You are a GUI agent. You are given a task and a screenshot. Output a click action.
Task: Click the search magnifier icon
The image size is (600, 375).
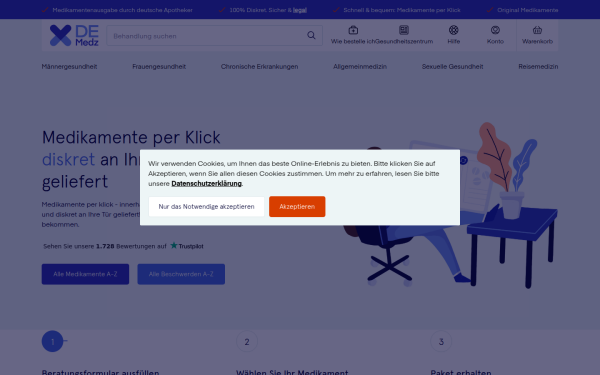[x=311, y=36]
